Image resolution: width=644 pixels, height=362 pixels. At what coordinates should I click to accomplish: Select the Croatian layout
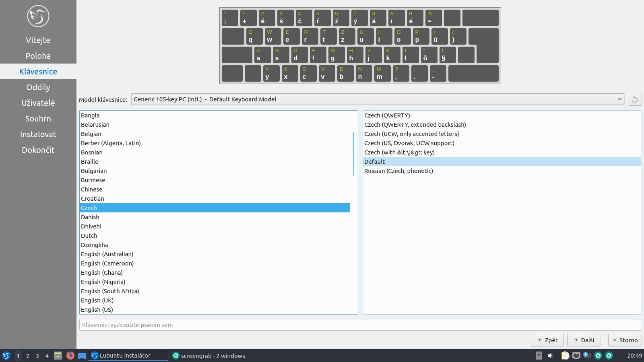(x=215, y=199)
